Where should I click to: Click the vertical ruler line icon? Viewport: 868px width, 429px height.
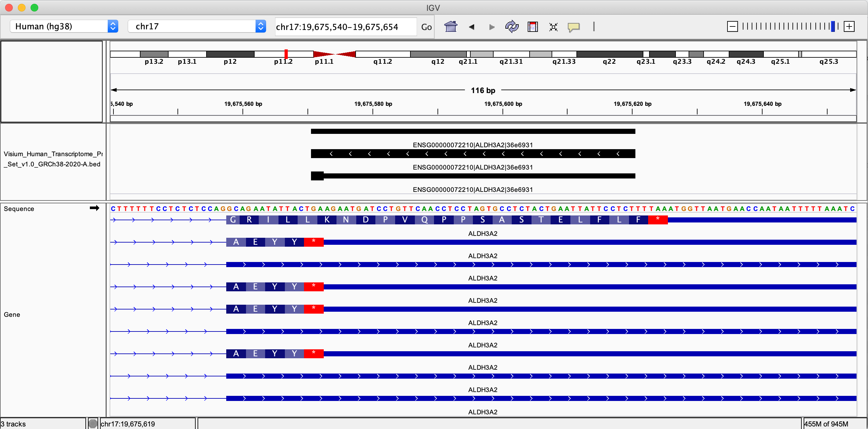point(594,26)
